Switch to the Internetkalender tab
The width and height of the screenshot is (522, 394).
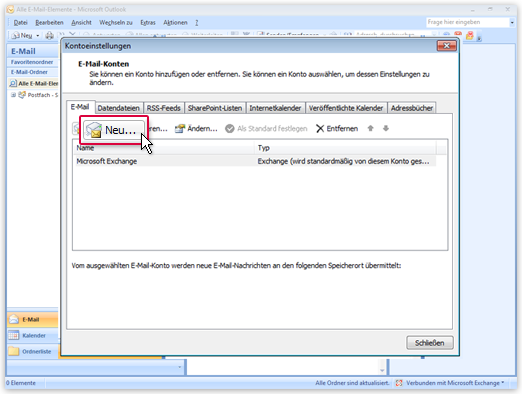click(275, 108)
